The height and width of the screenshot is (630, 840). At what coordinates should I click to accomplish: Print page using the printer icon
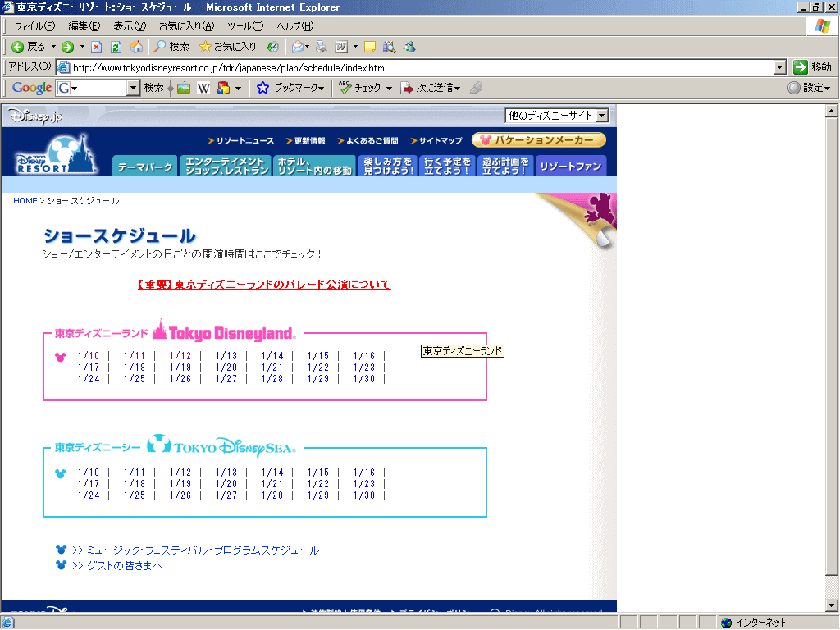coord(322,47)
